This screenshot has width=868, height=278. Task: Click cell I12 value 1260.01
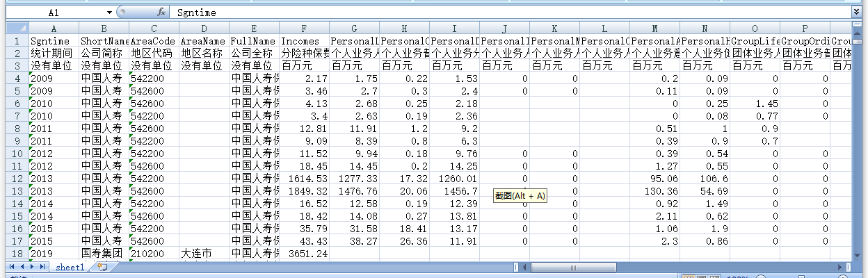pos(455,179)
